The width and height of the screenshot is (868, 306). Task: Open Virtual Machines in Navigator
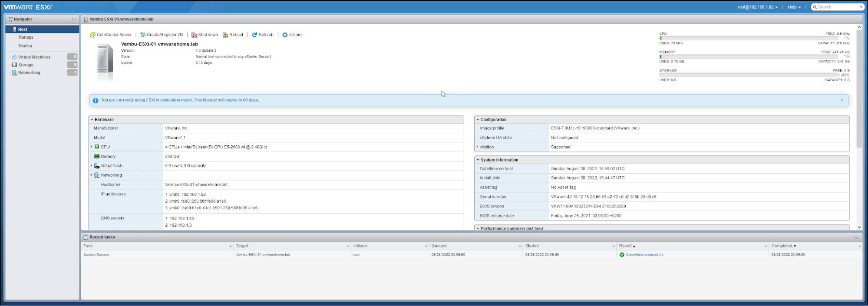34,57
